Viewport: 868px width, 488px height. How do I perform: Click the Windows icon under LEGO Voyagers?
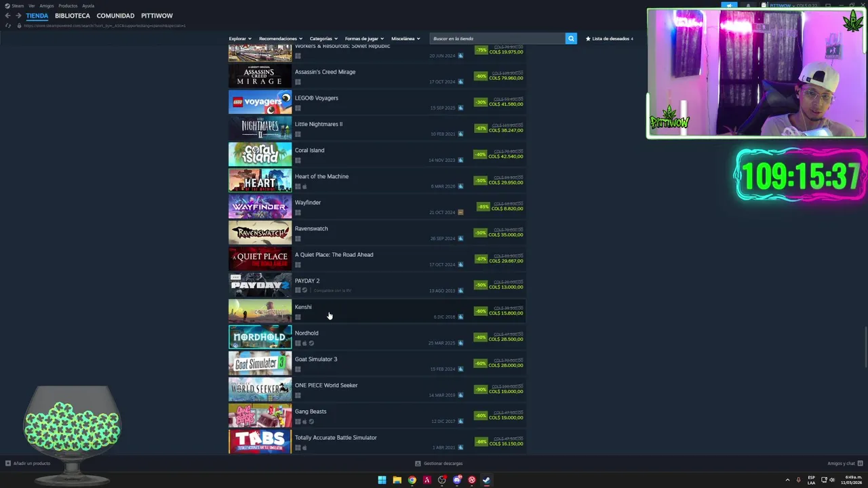298,108
